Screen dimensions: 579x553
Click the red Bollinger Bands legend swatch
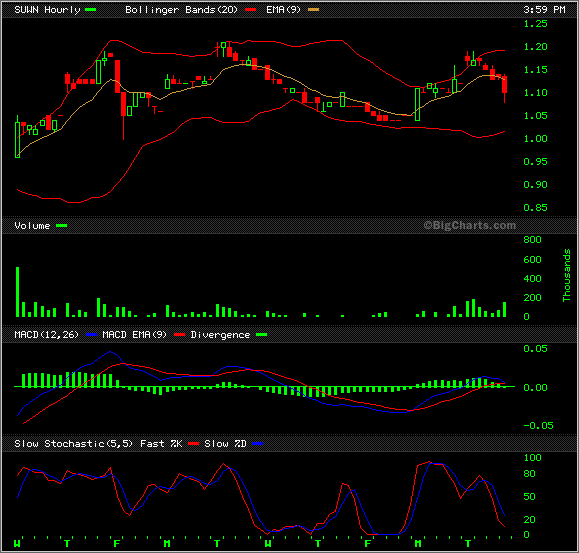[x=251, y=10]
